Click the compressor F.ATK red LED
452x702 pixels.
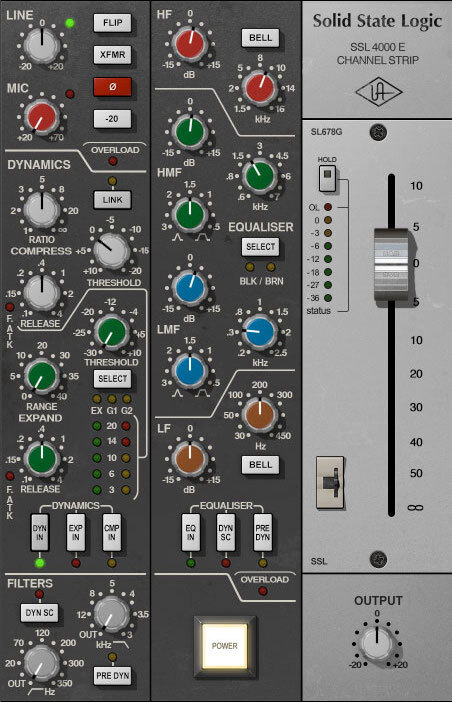coord(9,307)
